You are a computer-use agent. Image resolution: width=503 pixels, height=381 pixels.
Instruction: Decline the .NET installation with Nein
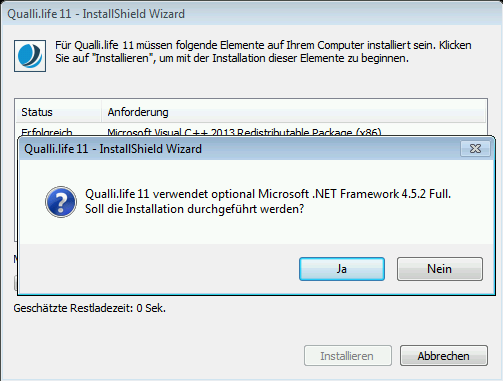(440, 269)
